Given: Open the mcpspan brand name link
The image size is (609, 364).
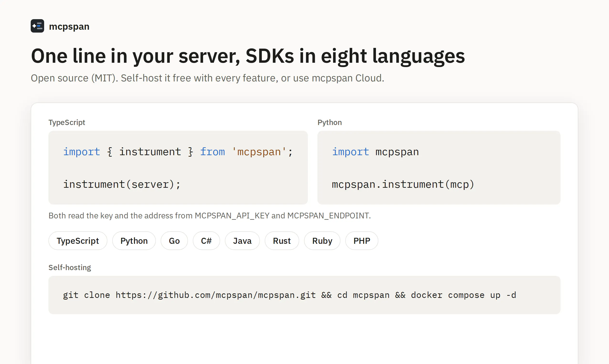Looking at the screenshot, I should pyautogui.click(x=69, y=27).
